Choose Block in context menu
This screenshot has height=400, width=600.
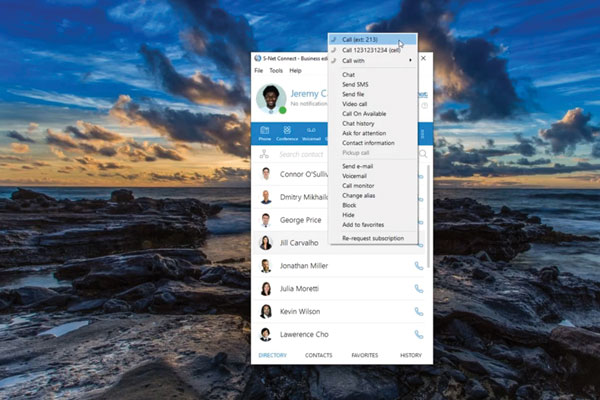(349, 205)
